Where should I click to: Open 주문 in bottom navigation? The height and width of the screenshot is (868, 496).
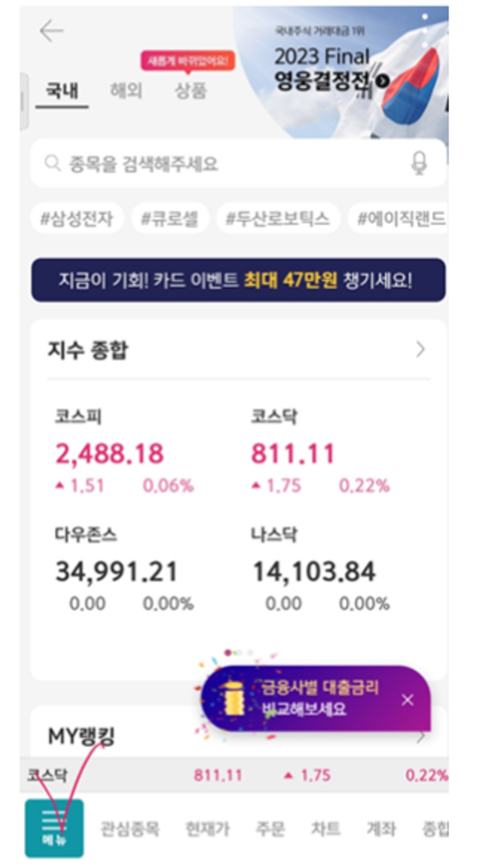coord(270,829)
